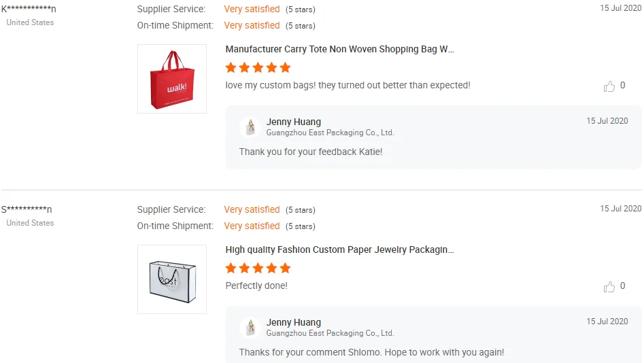The width and height of the screenshot is (644, 363).
Task: Click Jenny Huang name in second reply
Action: (x=294, y=323)
